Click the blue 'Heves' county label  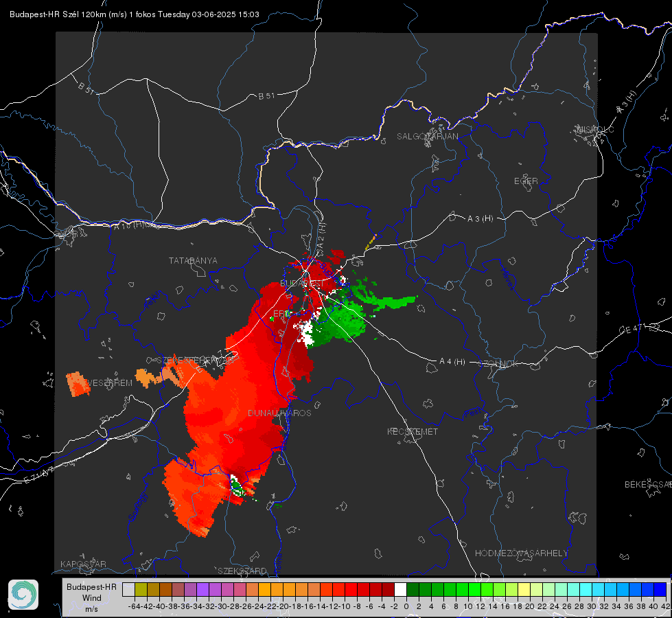click(507, 279)
